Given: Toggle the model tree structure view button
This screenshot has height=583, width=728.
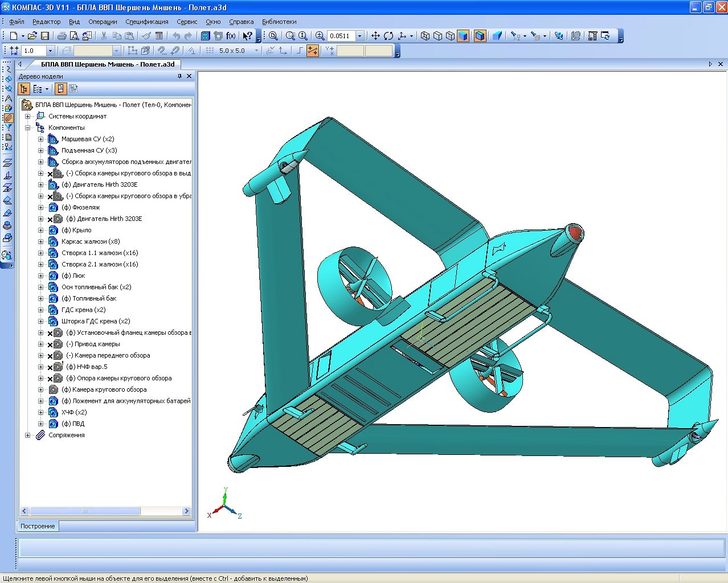Looking at the screenshot, I should (x=24, y=89).
